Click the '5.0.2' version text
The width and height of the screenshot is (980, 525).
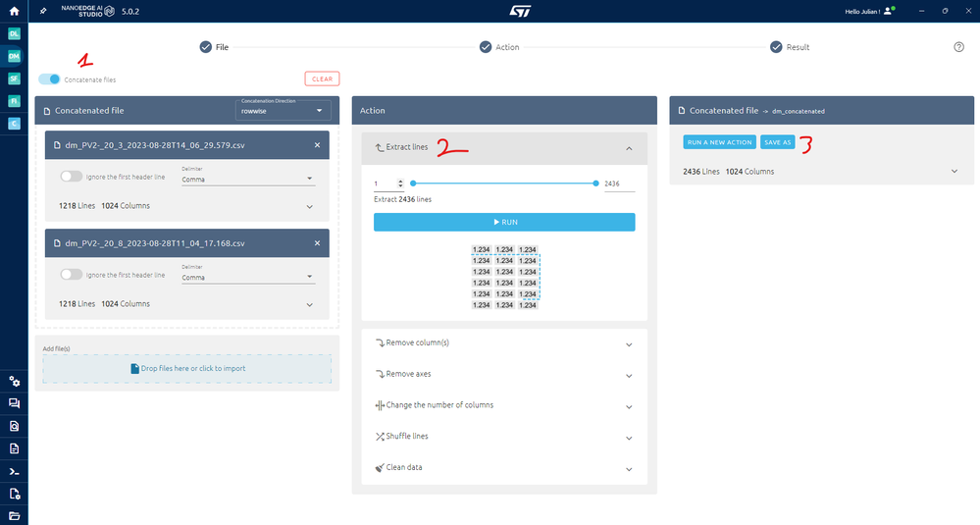130,11
